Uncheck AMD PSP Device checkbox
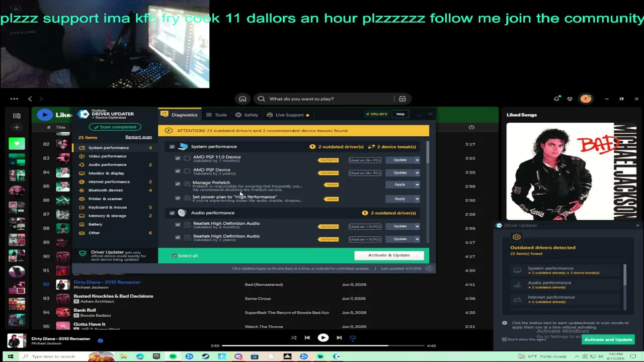This screenshot has width=644, height=362. pos(178,171)
